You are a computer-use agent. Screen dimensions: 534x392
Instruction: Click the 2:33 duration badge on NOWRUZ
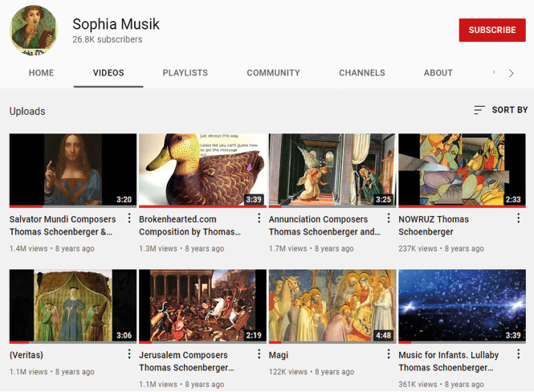click(513, 199)
